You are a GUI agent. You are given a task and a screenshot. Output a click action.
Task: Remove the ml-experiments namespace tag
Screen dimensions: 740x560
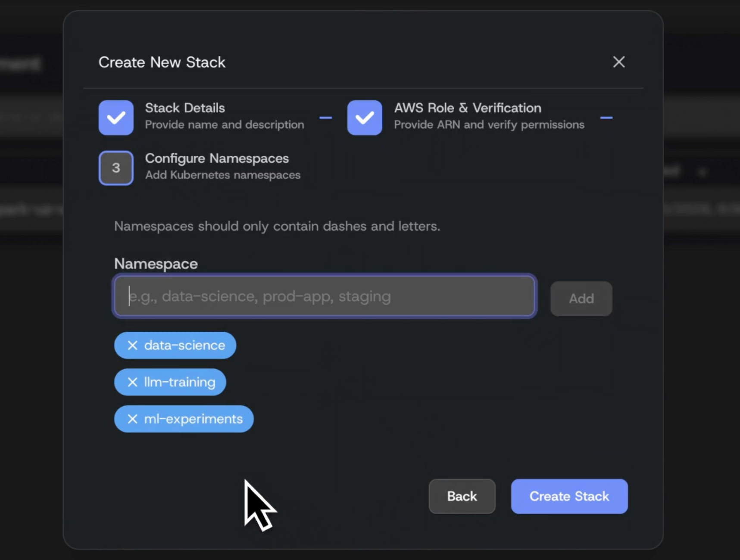(132, 419)
